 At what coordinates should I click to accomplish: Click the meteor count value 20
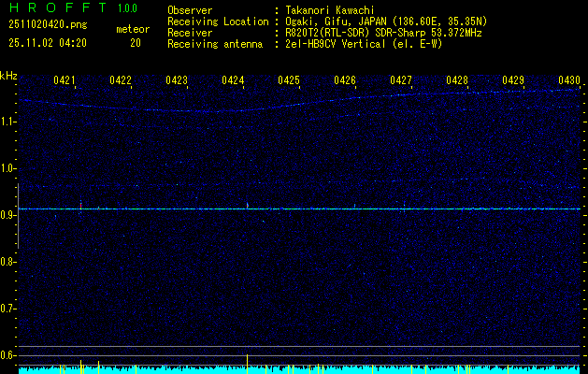tap(136, 43)
